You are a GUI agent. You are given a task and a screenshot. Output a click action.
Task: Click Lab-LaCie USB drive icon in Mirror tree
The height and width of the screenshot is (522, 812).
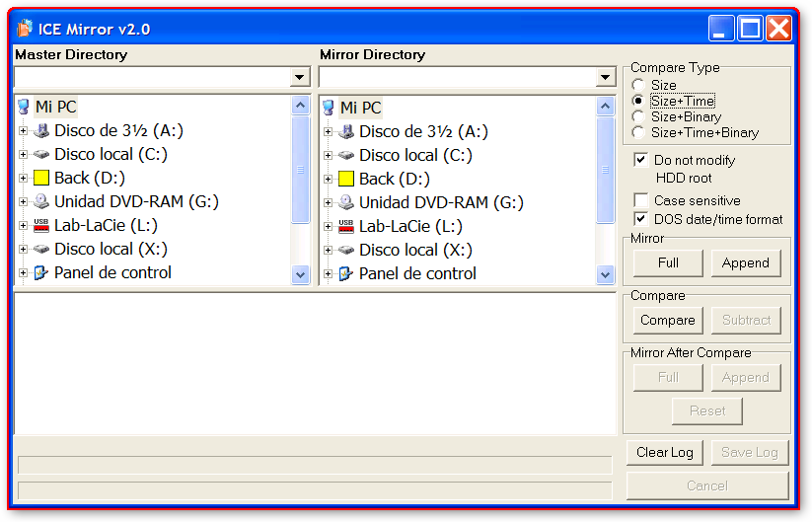tap(345, 226)
